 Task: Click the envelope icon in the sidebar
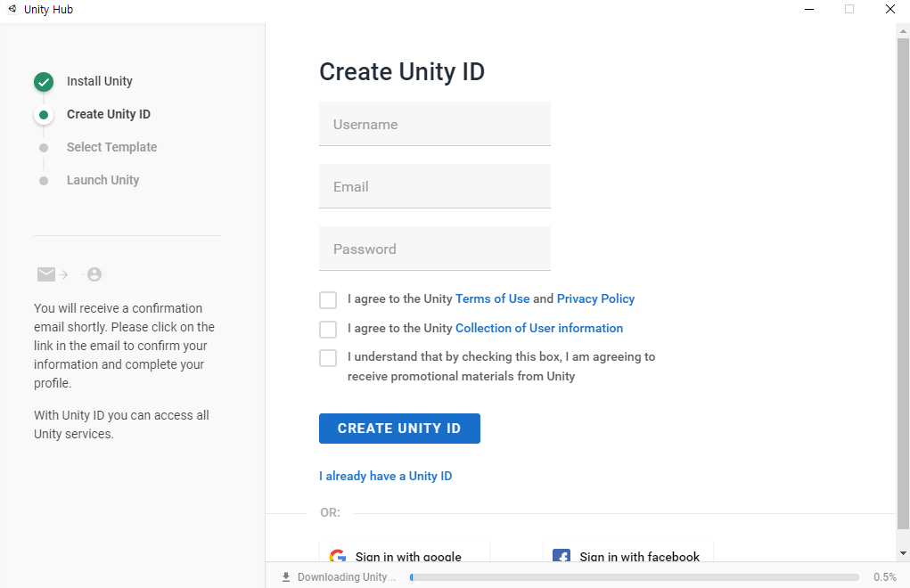click(46, 274)
